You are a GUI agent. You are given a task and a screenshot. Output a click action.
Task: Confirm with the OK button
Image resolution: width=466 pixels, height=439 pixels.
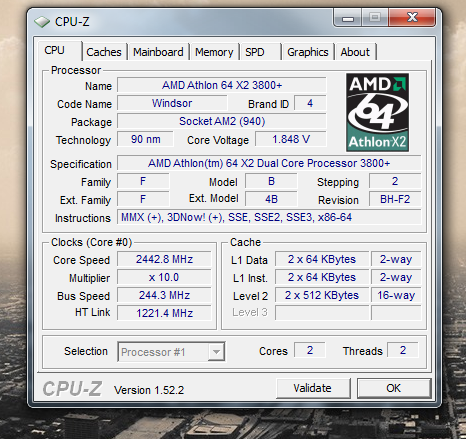coord(394,388)
